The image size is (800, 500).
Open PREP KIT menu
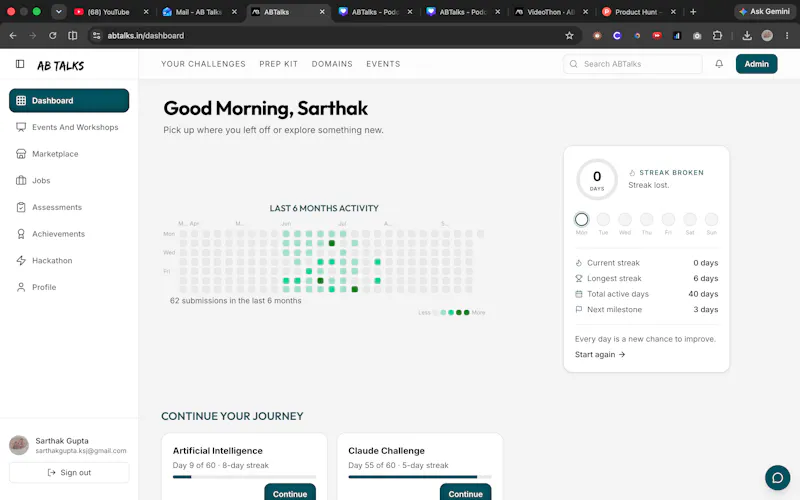[x=278, y=64]
